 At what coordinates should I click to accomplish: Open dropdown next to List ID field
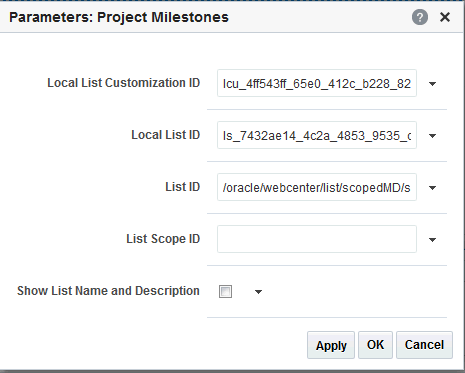(432, 188)
